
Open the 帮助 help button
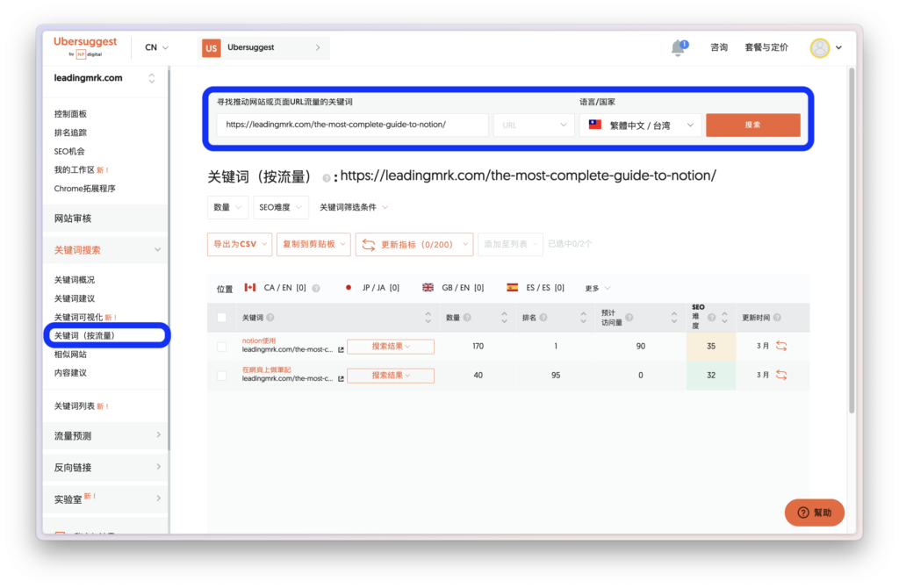(x=814, y=513)
